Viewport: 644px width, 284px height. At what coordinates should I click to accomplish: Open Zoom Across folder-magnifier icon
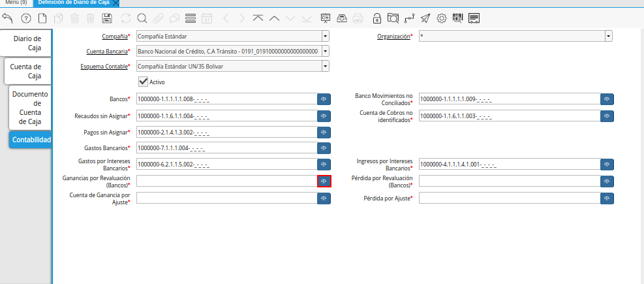(x=393, y=18)
